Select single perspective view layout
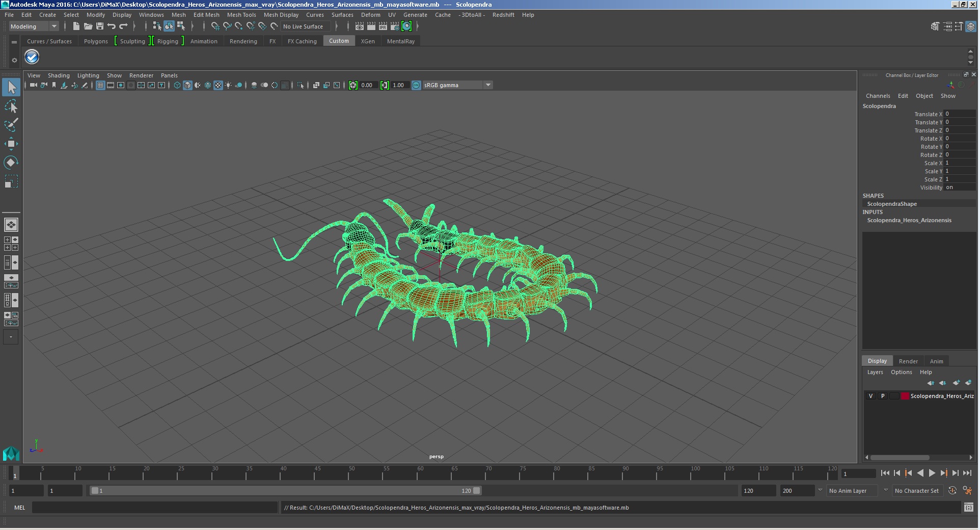This screenshot has height=530, width=980. (x=11, y=224)
